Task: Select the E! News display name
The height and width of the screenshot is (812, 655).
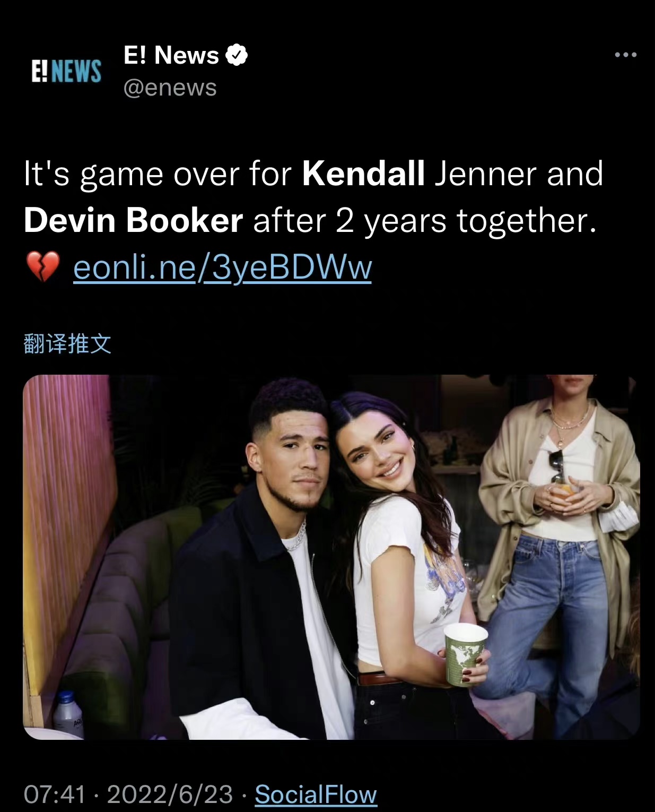Action: (x=171, y=55)
